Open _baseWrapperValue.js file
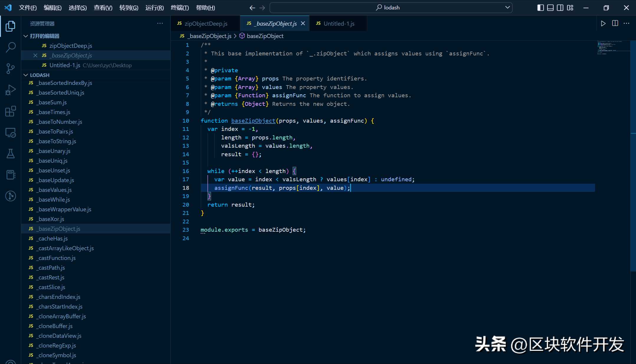Viewport: 636px width, 364px height. (96, 209)
